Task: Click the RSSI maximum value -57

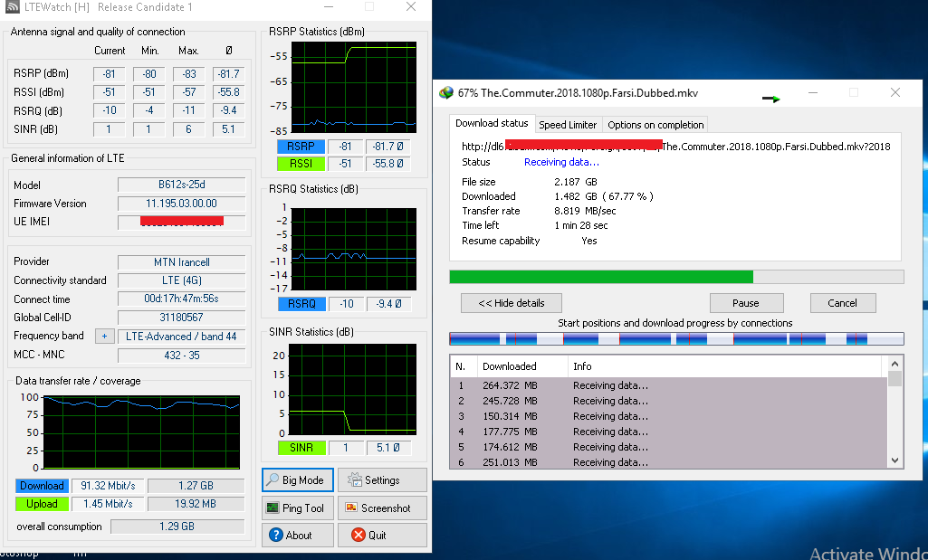Action: 189,92
